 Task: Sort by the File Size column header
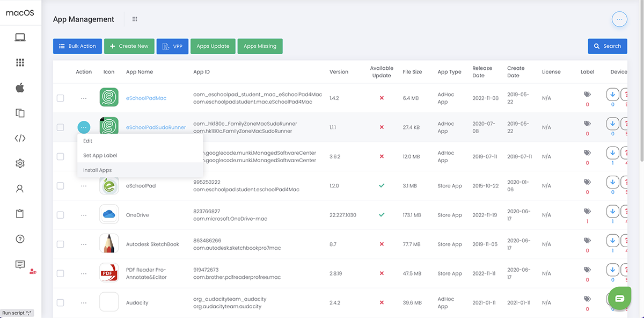412,72
